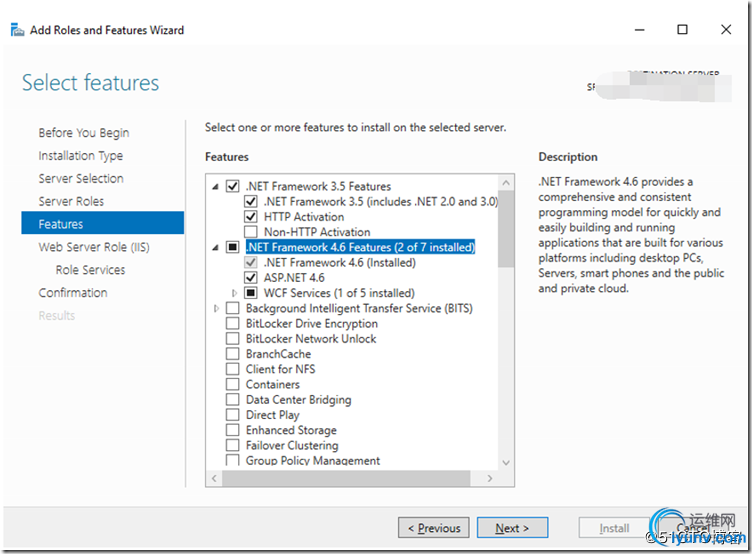Close the Add Roles and Features Wizard

(726, 30)
